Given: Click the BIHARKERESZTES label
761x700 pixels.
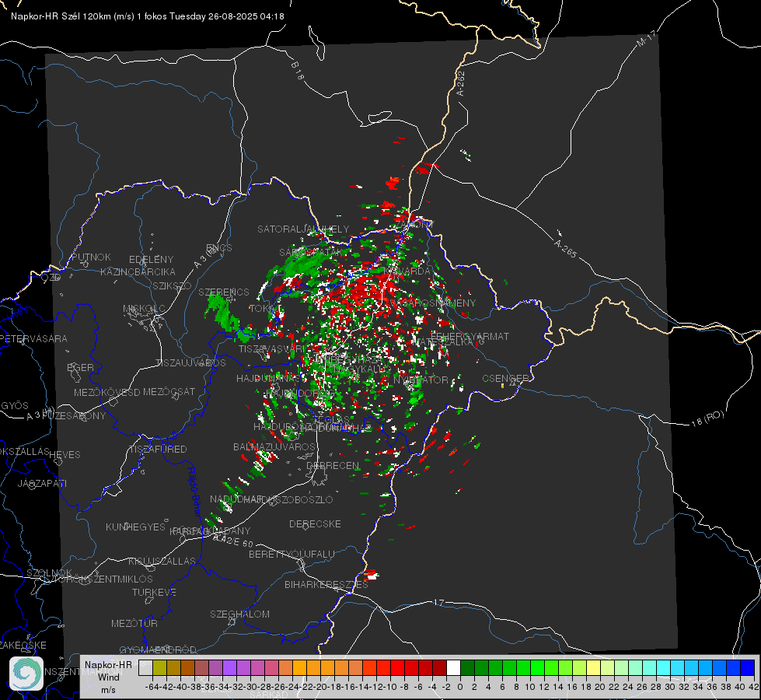Looking at the screenshot, I should [326, 584].
